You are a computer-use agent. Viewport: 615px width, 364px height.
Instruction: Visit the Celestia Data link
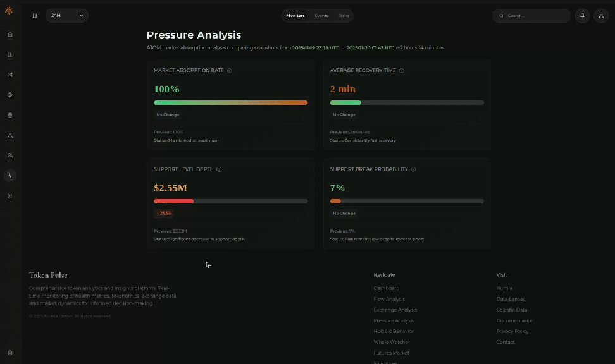pyautogui.click(x=512, y=310)
